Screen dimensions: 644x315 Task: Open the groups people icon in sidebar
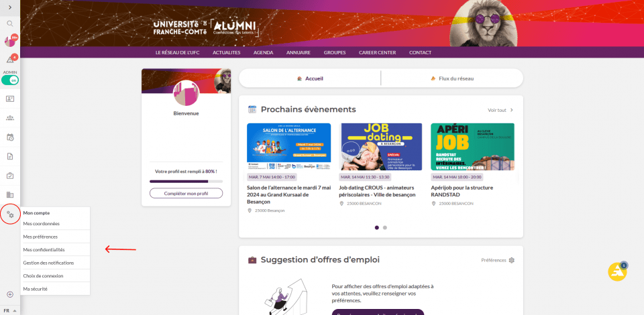(10, 118)
